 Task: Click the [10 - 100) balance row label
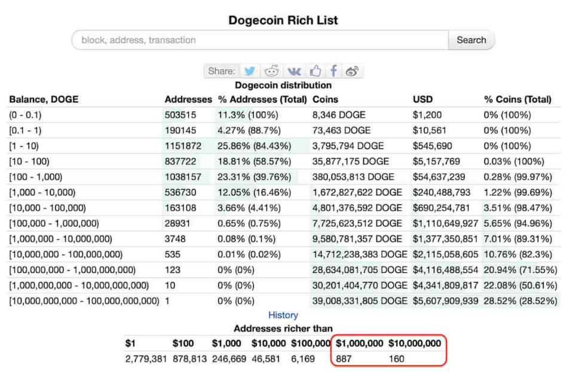(x=29, y=161)
